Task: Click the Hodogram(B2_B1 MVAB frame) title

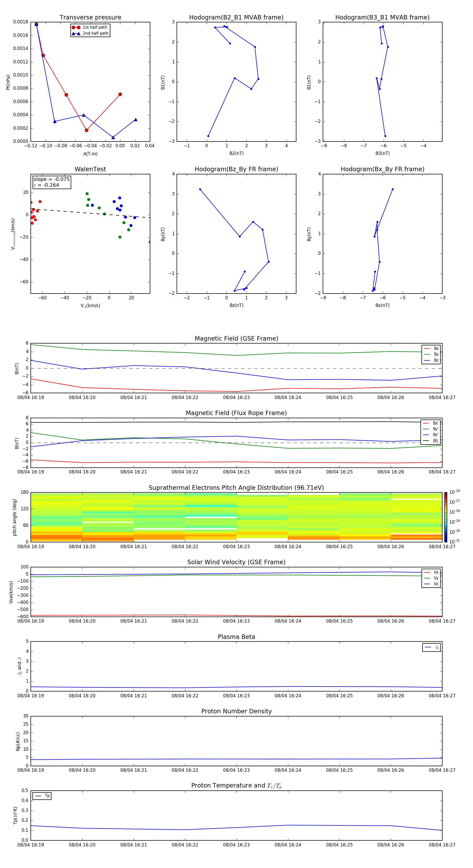Action: [236, 18]
